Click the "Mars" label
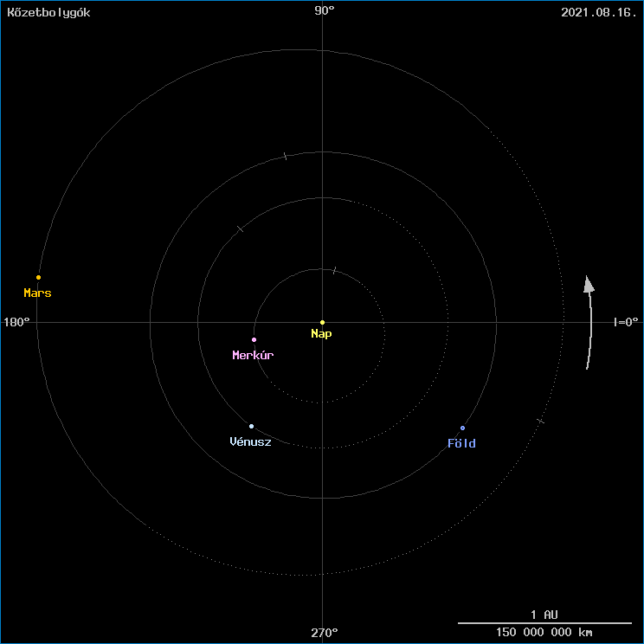This screenshot has width=644, height=644. pyautogui.click(x=37, y=293)
